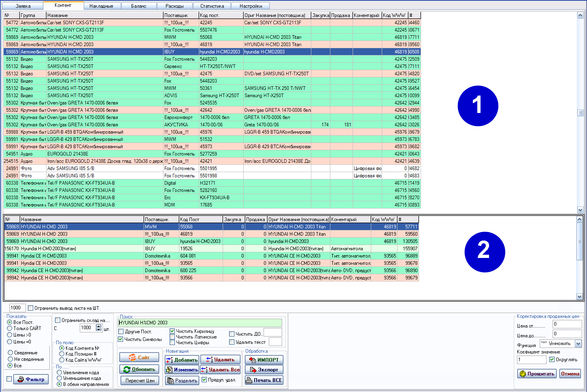Click the Изменить edit button

click(182, 370)
